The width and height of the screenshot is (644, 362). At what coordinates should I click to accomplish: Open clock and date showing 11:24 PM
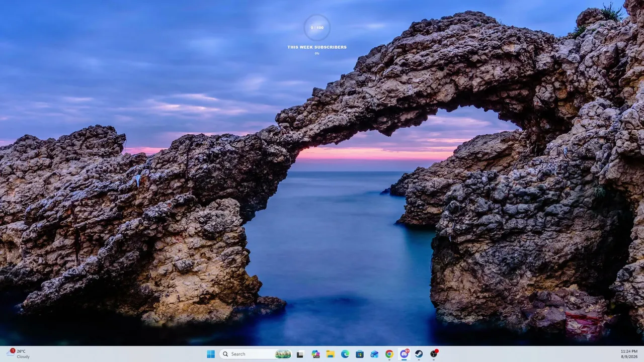[x=629, y=354]
